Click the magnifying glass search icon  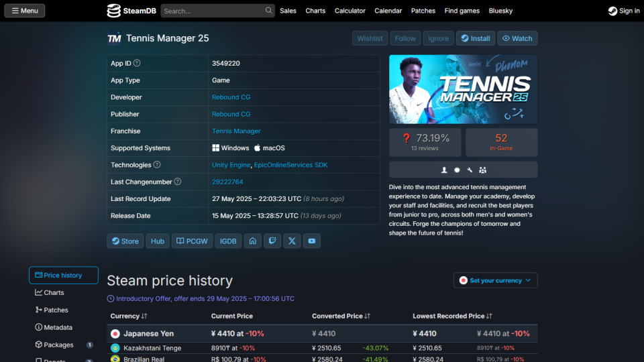(x=268, y=10)
